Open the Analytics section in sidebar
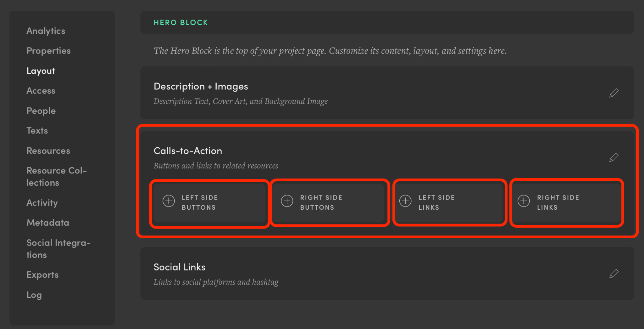 pos(46,31)
